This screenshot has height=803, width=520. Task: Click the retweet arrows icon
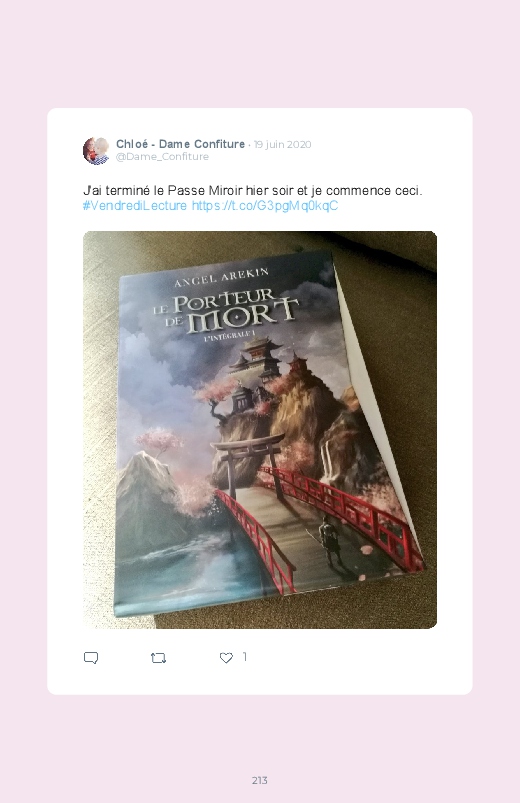(x=158, y=658)
